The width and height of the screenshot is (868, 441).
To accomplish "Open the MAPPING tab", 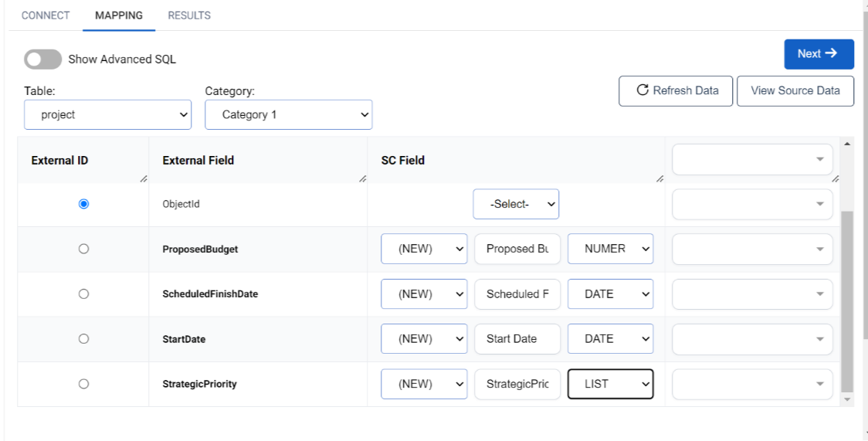I will (119, 15).
